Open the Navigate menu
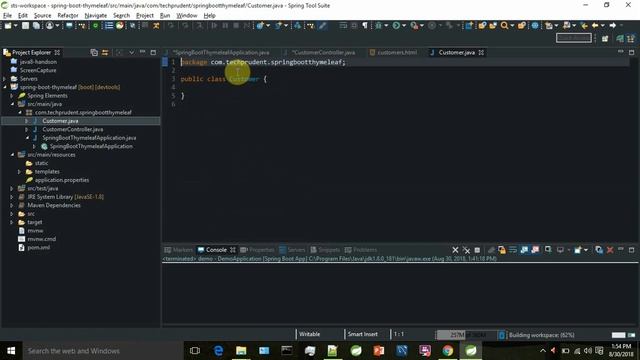The width and height of the screenshot is (640, 360). [96, 16]
